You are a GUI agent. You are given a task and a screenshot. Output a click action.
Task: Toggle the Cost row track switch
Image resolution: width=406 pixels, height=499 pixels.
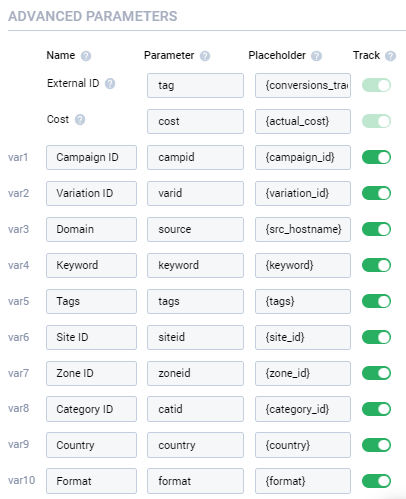point(376,121)
